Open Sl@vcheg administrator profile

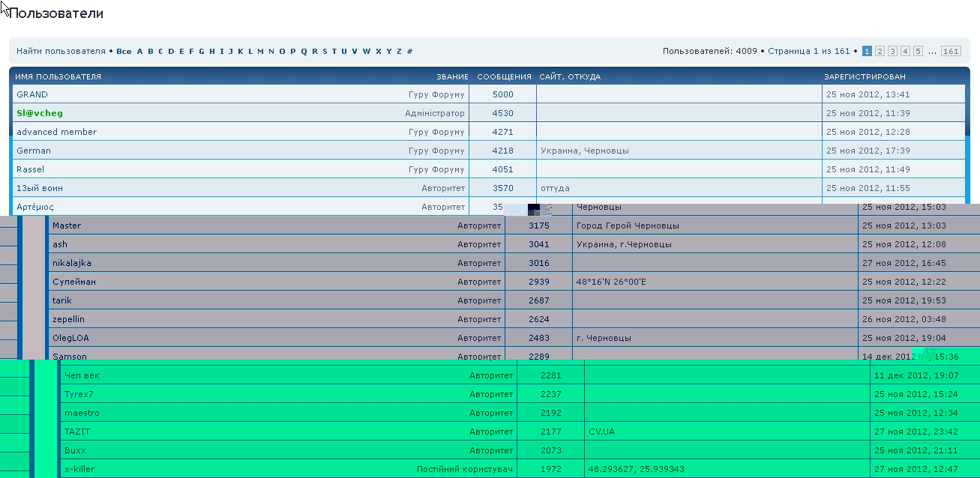click(40, 113)
